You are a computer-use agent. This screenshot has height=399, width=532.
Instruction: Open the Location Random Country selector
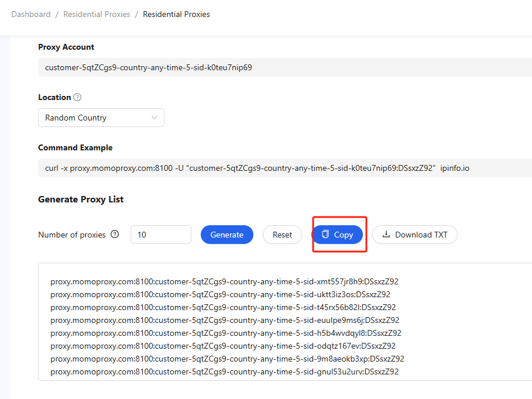[x=101, y=118]
